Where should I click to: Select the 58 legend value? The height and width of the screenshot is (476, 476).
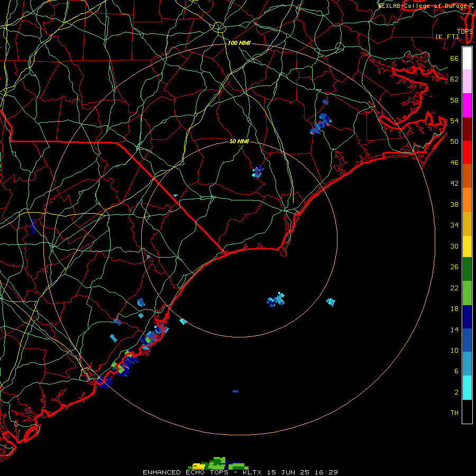tap(454, 100)
